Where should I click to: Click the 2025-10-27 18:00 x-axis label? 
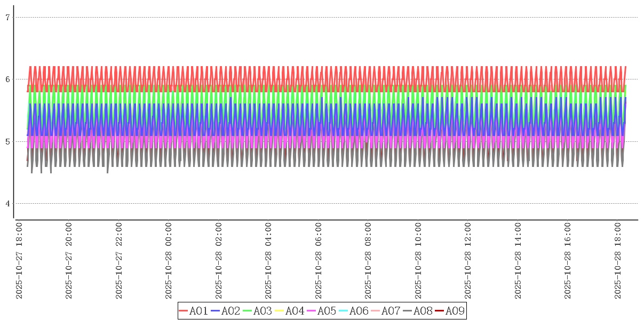(x=19, y=261)
